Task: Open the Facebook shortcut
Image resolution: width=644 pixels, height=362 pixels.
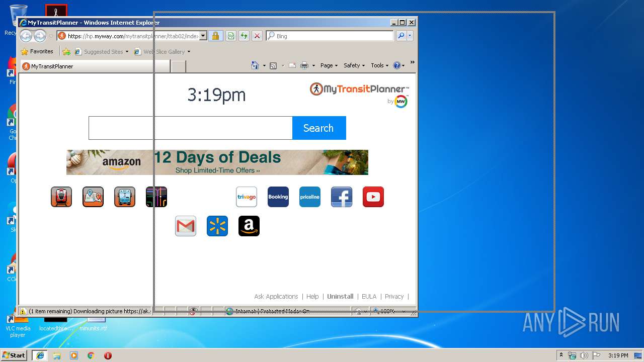Action: 342,197
